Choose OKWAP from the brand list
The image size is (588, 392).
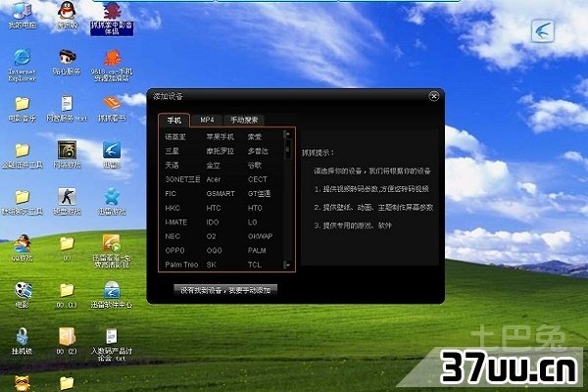tap(260, 236)
